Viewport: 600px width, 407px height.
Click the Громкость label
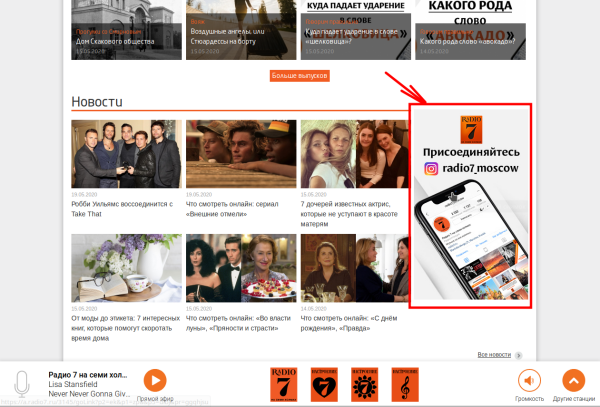pyautogui.click(x=529, y=399)
